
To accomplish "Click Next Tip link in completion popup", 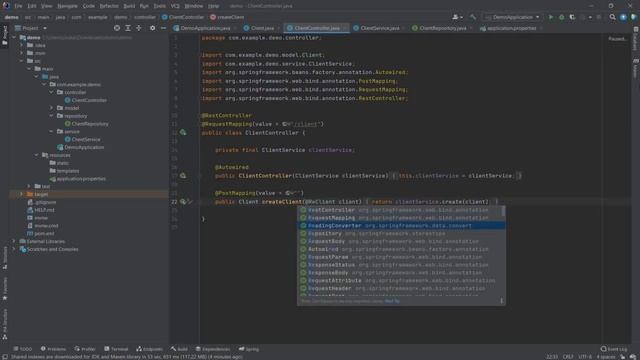I will click(392, 301).
